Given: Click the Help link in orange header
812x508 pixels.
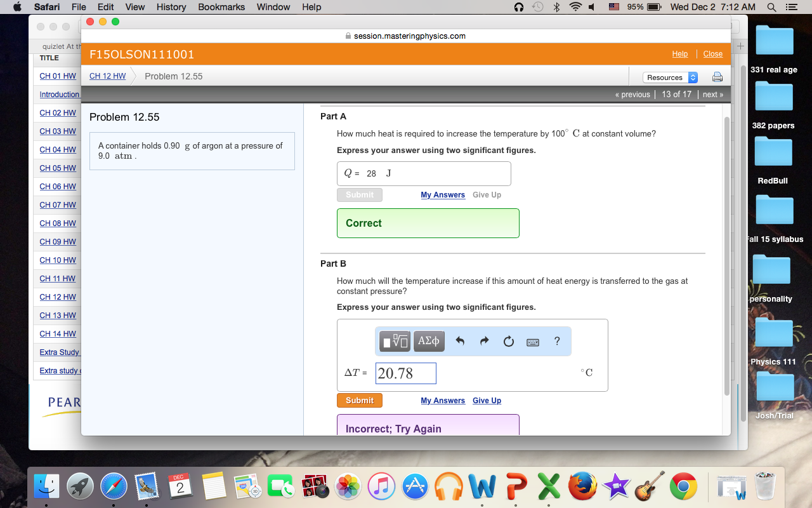Looking at the screenshot, I should 680,54.
